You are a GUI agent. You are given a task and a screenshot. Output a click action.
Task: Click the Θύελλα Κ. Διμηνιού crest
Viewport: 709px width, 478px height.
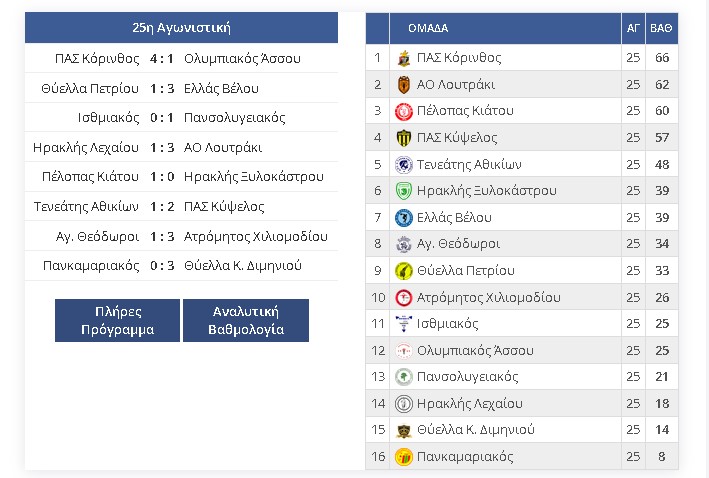(403, 430)
